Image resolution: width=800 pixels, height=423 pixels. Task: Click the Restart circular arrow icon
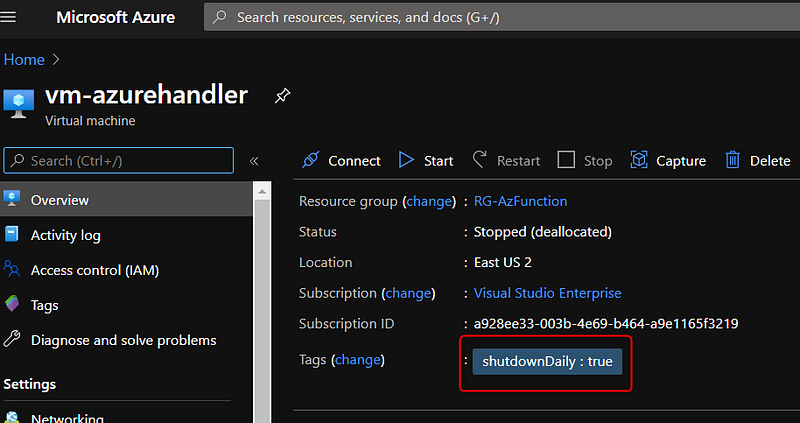tap(480, 160)
